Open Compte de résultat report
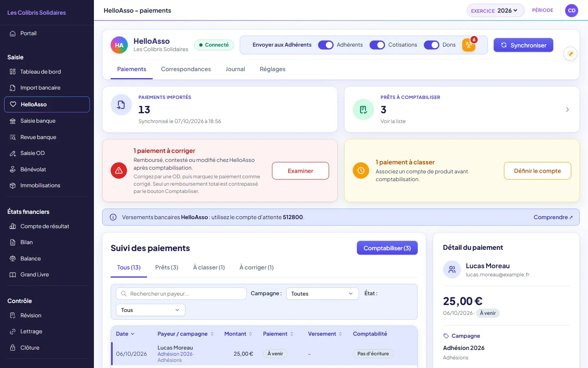Screen dimensions: 588x368 [x=47, y=226]
